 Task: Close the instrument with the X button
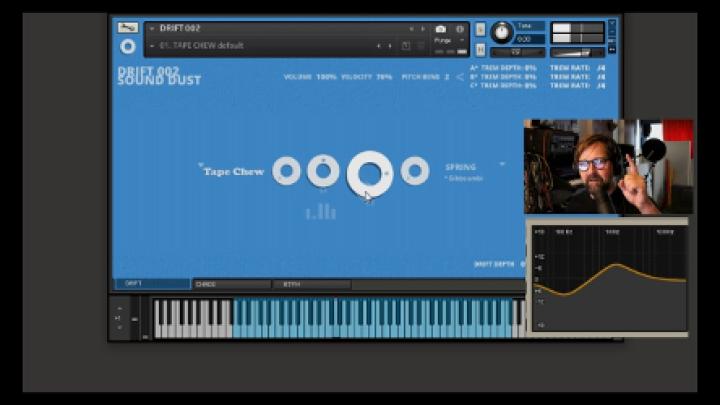(612, 23)
